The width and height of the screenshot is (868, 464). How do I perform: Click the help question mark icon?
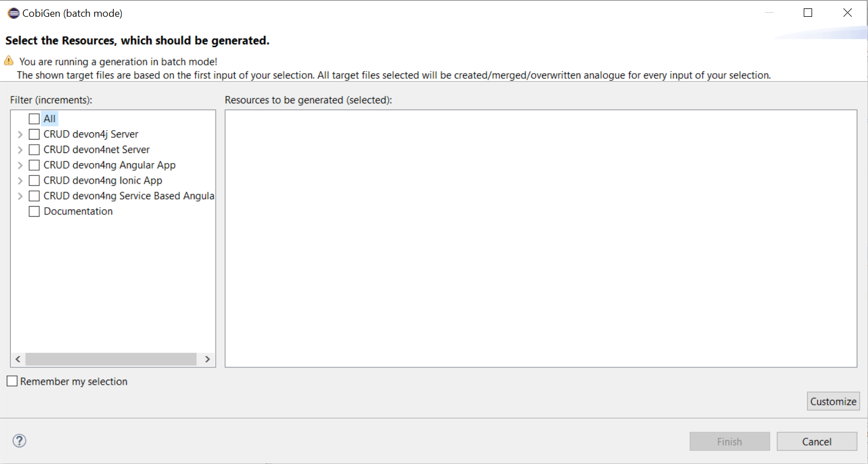(20, 441)
